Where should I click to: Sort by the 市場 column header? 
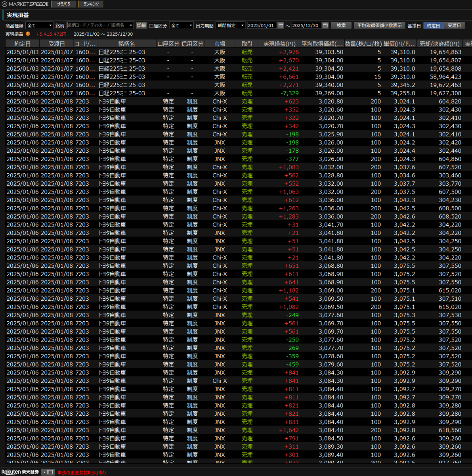(x=220, y=44)
